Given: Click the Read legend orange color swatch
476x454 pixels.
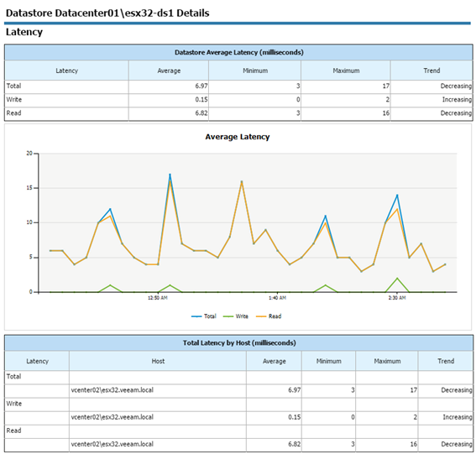Looking at the screenshot, I should click(x=261, y=316).
